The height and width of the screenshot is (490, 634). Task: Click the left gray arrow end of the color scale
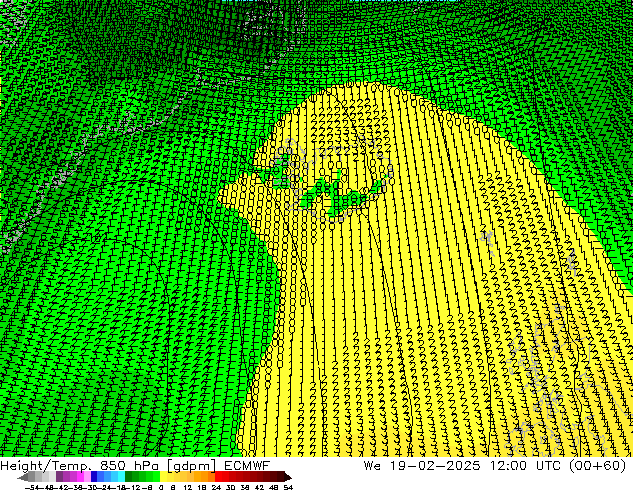pos(22,477)
